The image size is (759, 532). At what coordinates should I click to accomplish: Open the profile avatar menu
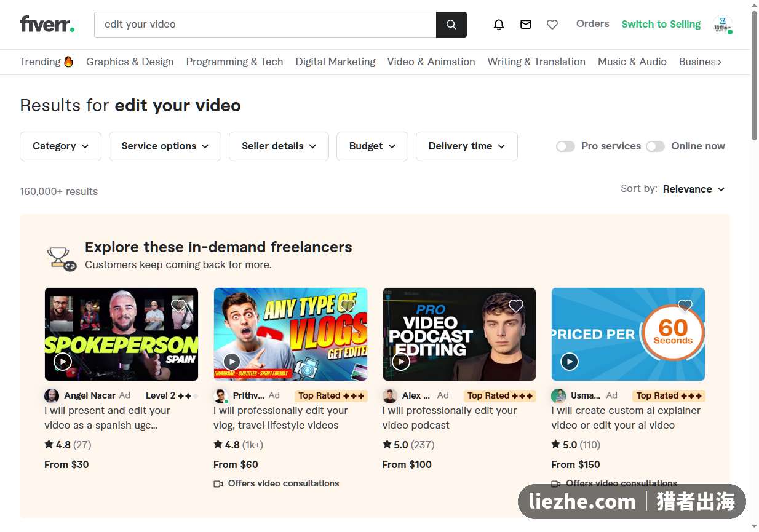(723, 25)
